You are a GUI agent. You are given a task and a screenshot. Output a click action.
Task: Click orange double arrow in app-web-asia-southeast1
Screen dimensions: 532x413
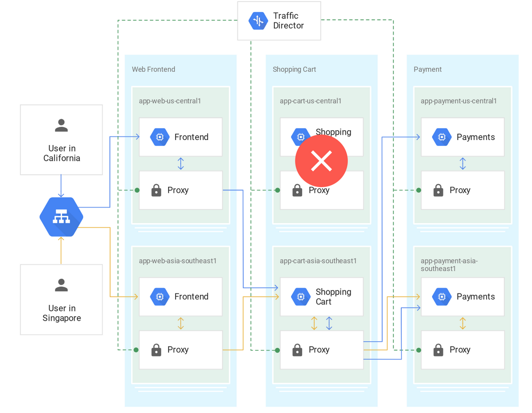coord(181,323)
